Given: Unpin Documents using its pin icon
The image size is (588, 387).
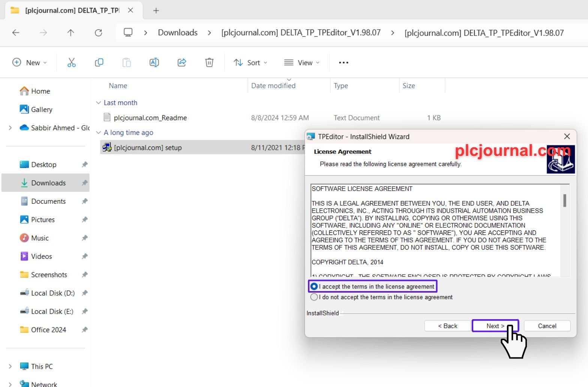Looking at the screenshot, I should tap(84, 201).
